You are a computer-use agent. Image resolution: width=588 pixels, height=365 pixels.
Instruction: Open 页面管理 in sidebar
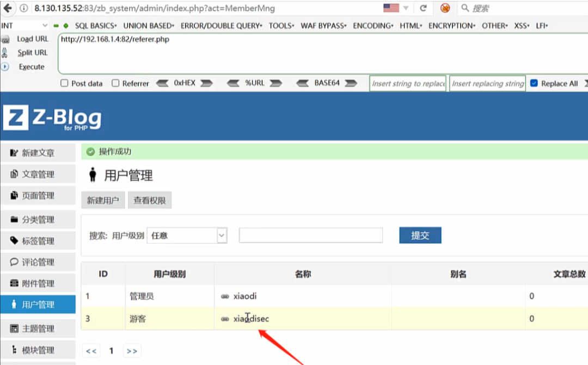coord(38,196)
